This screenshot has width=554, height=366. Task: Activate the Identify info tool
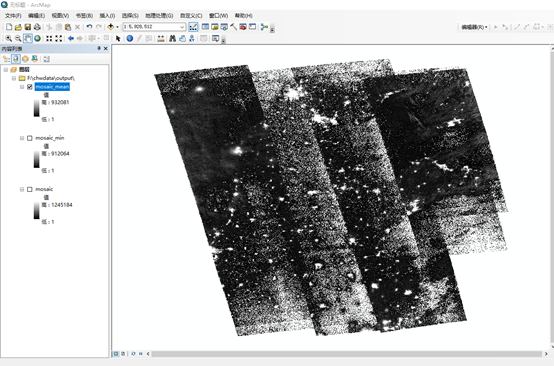coord(130,38)
